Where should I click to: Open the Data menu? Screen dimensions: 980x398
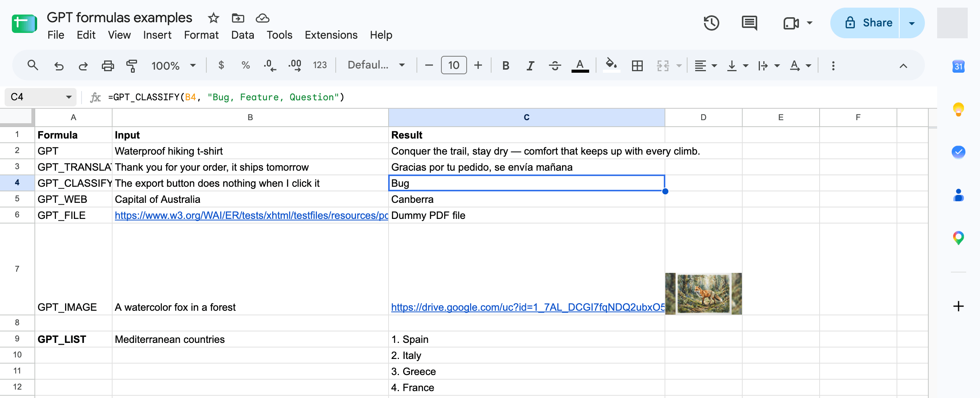[x=242, y=35]
